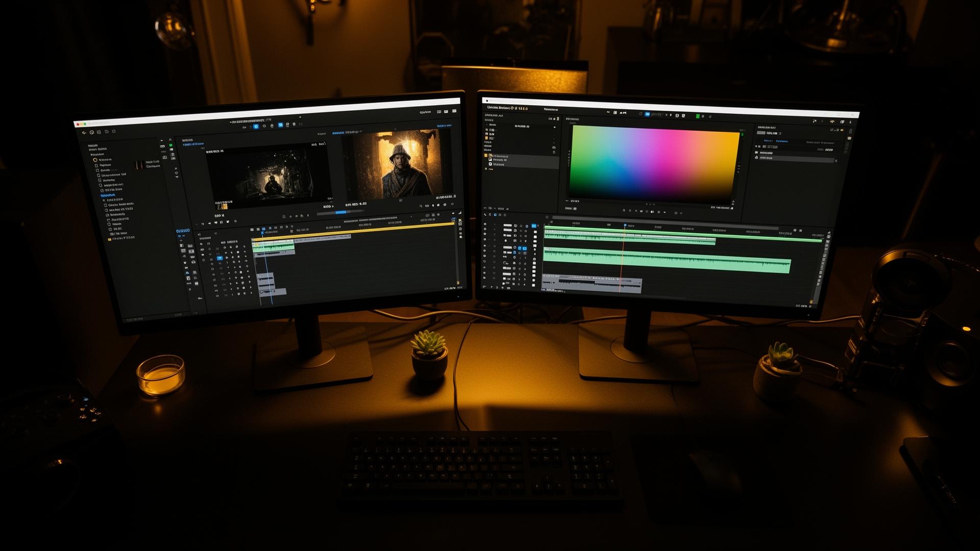
Task: Click the preview of the man wearing a hat
Action: click(397, 164)
